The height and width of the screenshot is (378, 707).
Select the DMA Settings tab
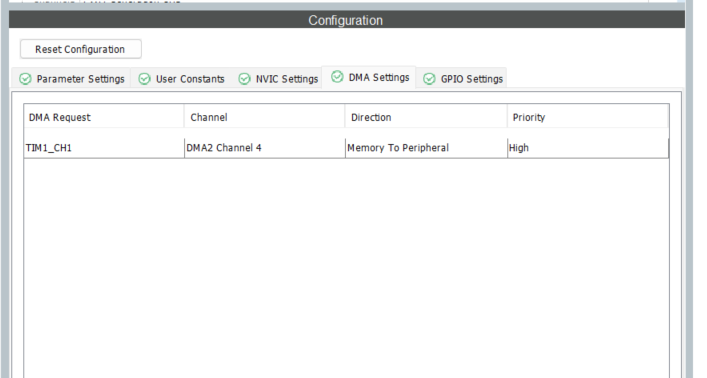point(369,78)
